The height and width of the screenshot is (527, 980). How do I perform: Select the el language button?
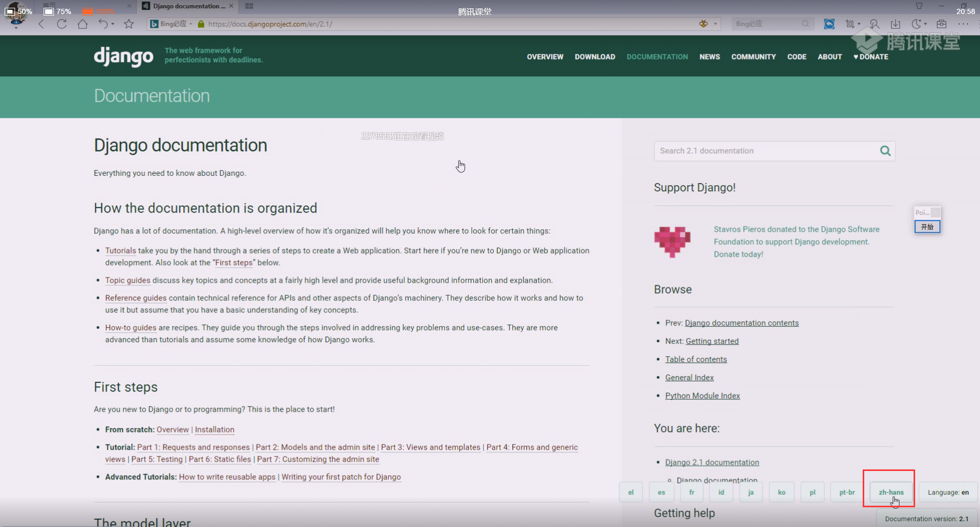pyautogui.click(x=631, y=492)
